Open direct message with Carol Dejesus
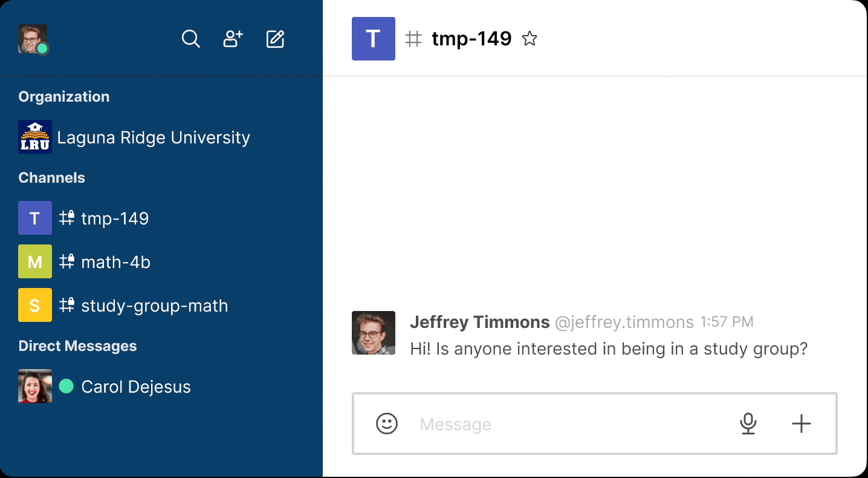 pos(135,387)
